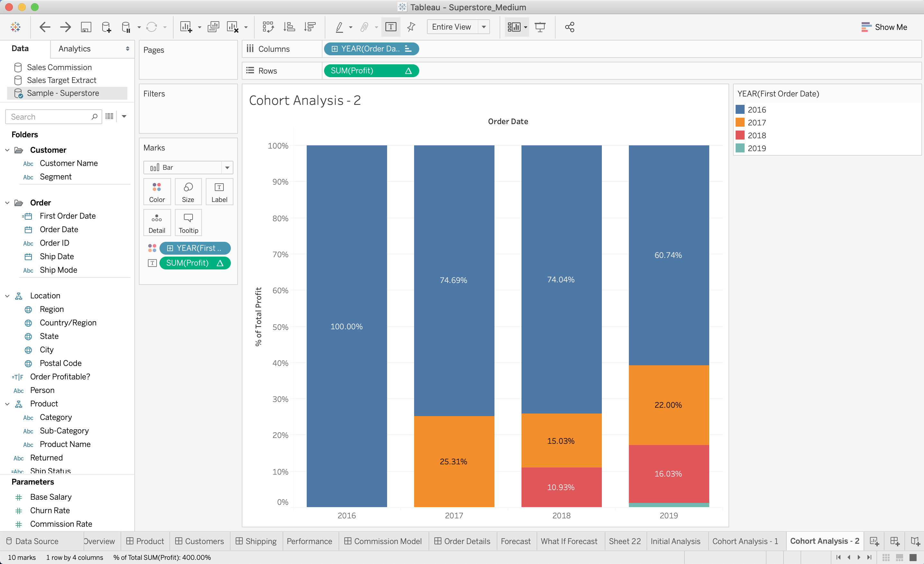Screen dimensions: 924x564
Task: Toggle the Show/Hide Cards toolbar button
Action: point(514,27)
